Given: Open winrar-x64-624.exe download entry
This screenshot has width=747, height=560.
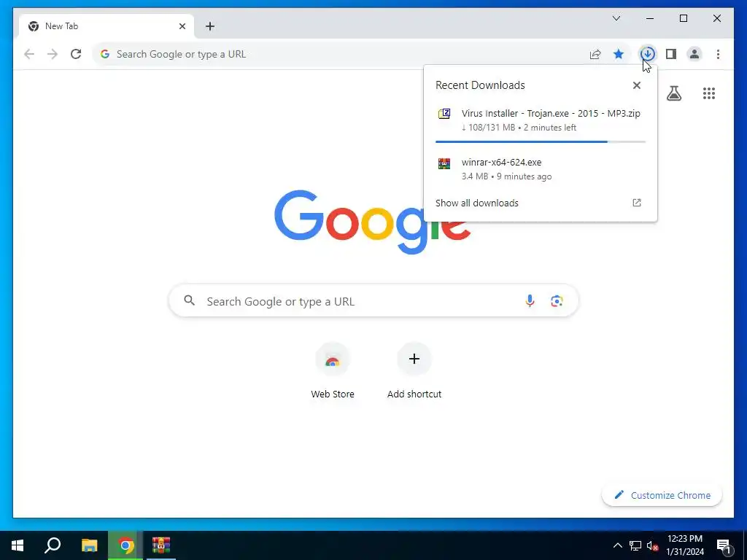Looking at the screenshot, I should (541, 169).
